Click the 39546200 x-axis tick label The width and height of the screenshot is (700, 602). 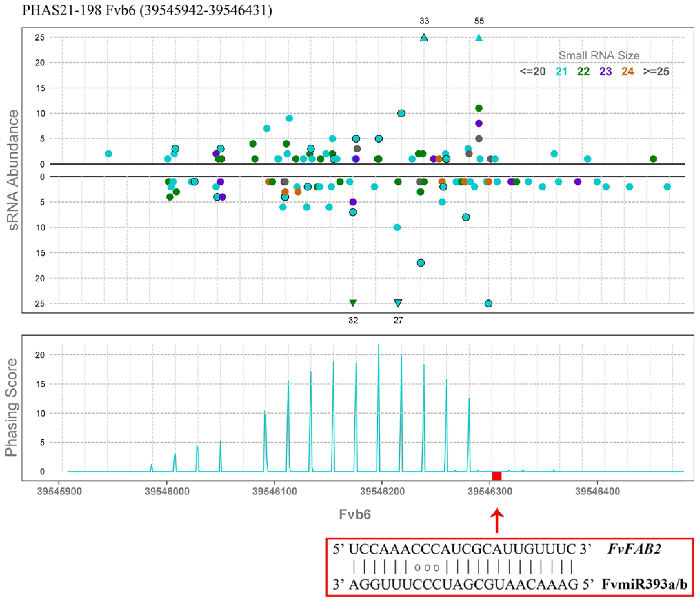coord(382,491)
